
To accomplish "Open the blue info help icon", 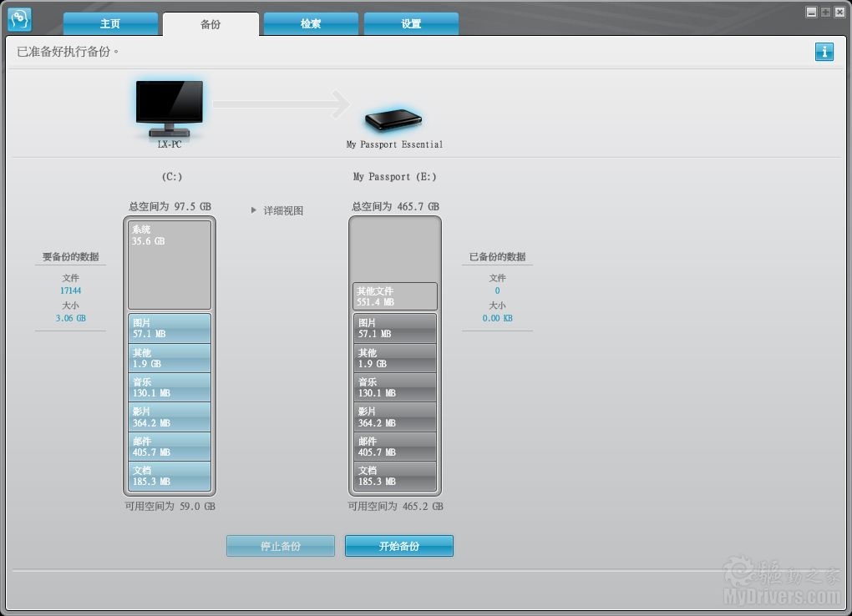I will 824,52.
